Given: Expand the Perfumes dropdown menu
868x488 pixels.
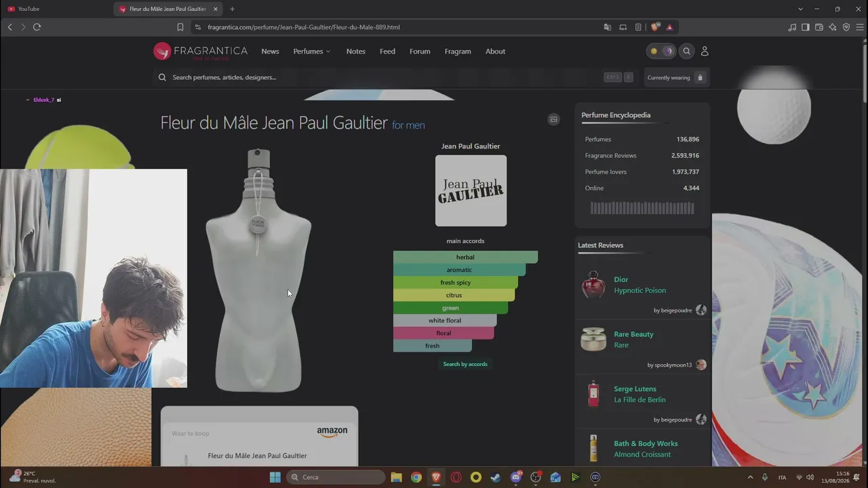Looking at the screenshot, I should 312,52.
